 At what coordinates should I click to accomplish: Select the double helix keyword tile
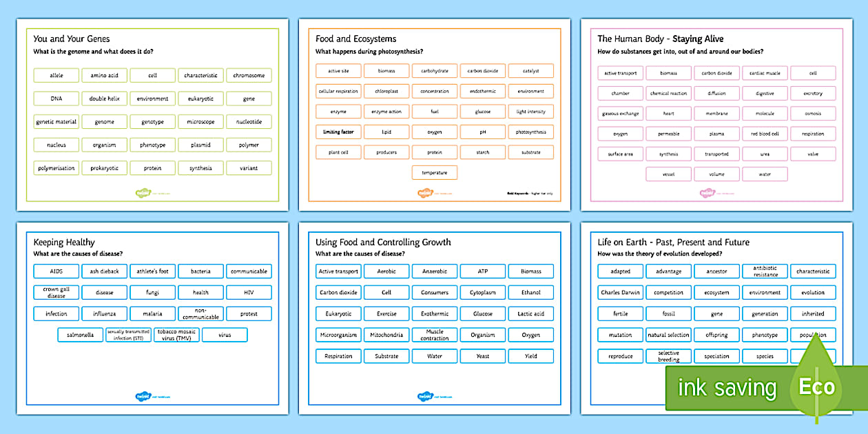pyautogui.click(x=104, y=98)
